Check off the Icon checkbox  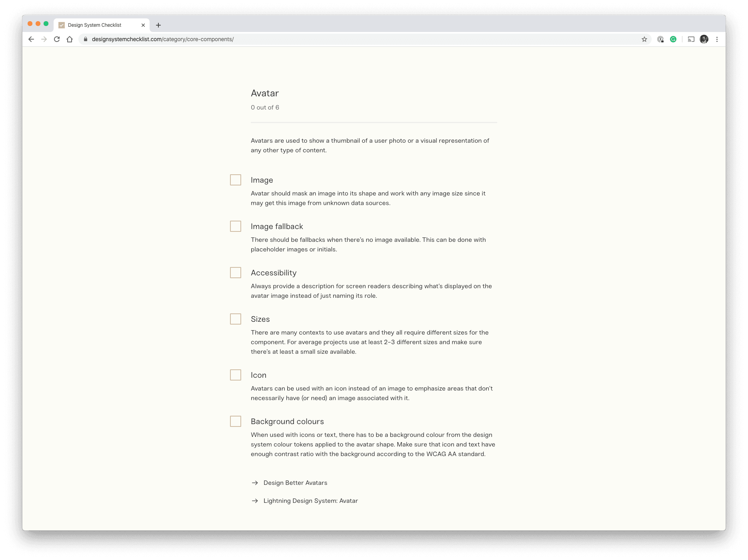pos(236,375)
